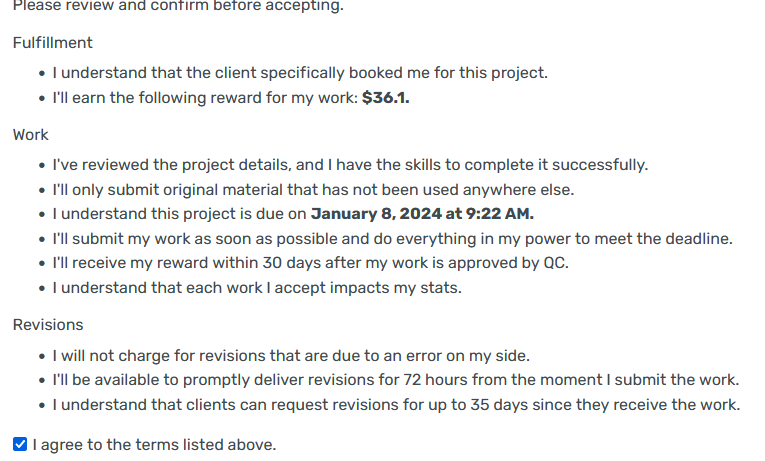Click the line about meeting the deadline
765x461 pixels.
coord(392,239)
